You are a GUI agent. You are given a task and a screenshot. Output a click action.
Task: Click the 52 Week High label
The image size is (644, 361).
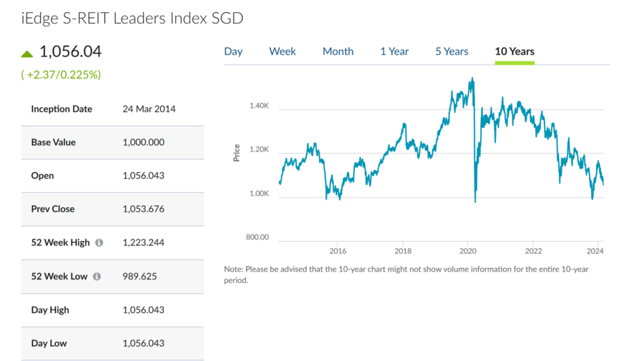click(x=60, y=242)
